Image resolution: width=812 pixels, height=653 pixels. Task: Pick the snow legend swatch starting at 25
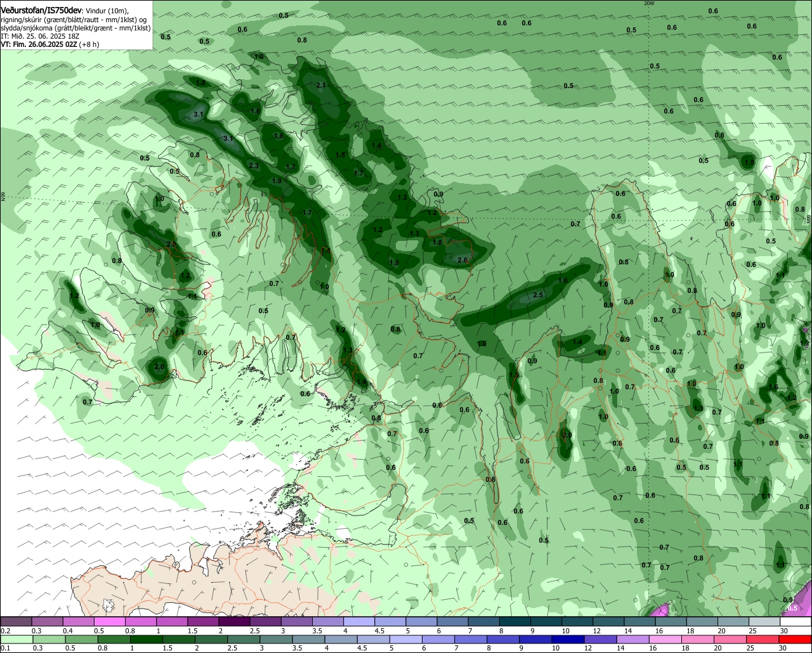(x=764, y=621)
